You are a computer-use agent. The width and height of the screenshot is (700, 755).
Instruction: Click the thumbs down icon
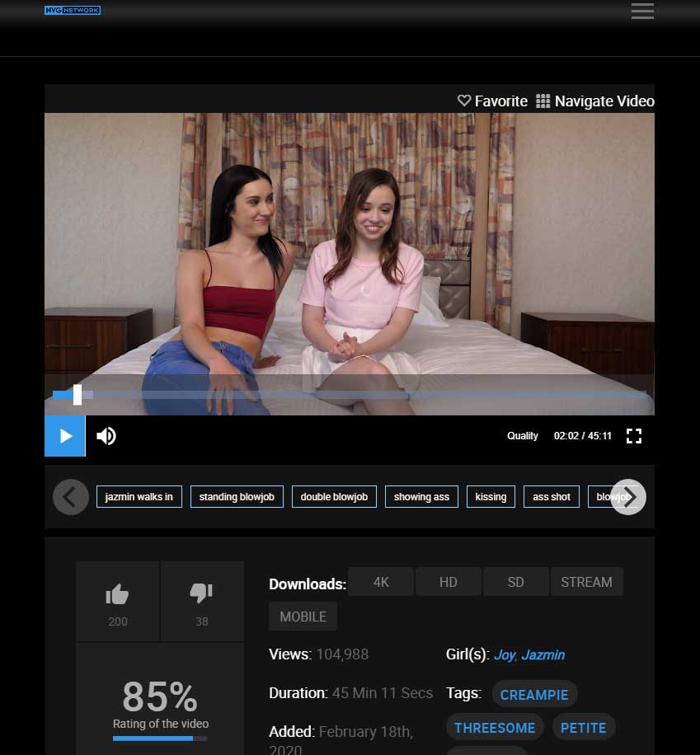(x=201, y=593)
